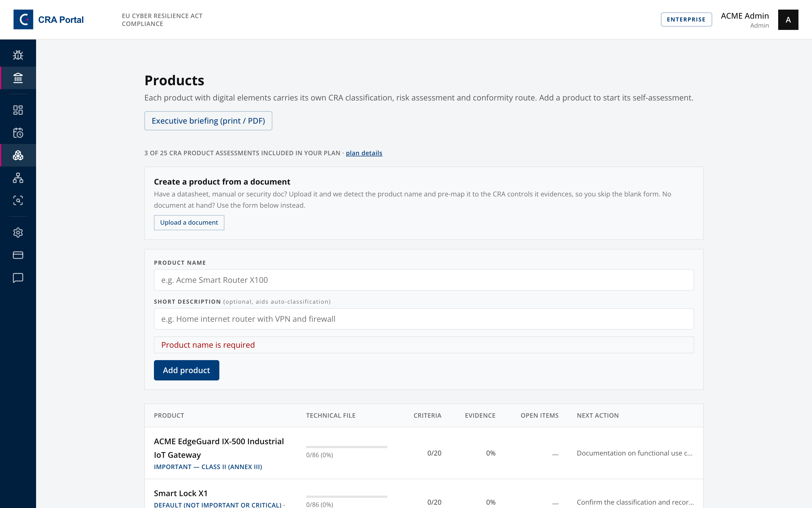This screenshot has height=508, width=812.
Task: Open ACME EdgeGuard IX-500 Industrial IoT Gateway product
Action: (x=219, y=448)
